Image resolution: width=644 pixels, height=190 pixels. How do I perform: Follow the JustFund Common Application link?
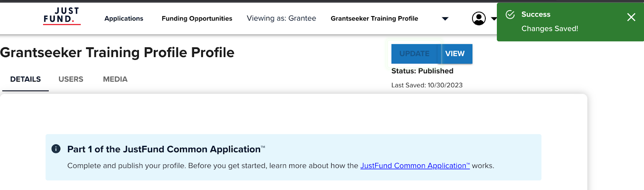pos(415,165)
